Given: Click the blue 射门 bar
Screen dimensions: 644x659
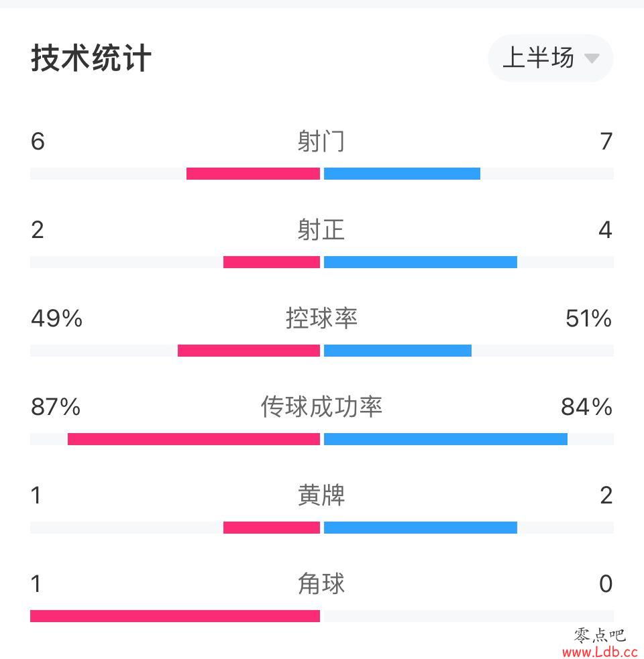Looking at the screenshot, I should pyautogui.click(x=402, y=174).
